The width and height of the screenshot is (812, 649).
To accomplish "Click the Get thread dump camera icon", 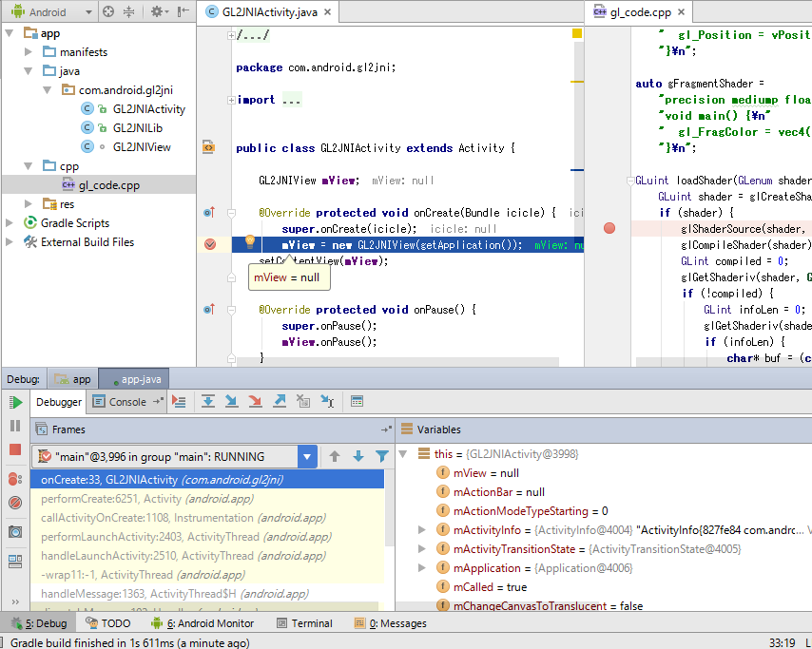I will [15, 531].
